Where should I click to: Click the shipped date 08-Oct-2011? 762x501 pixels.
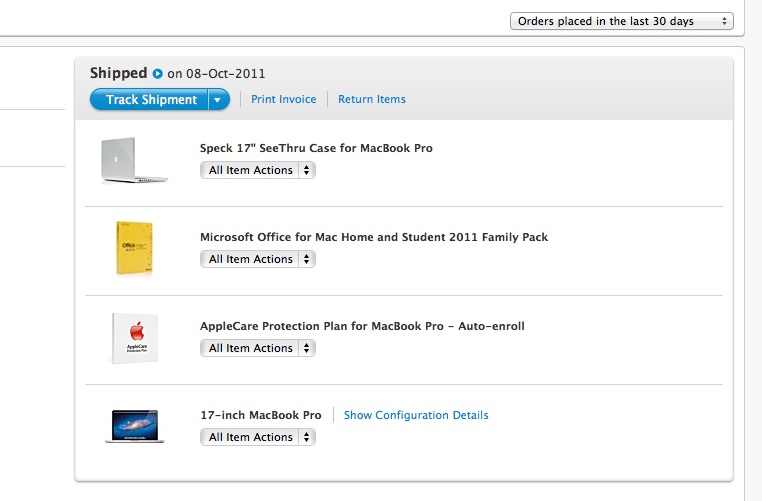click(x=225, y=74)
